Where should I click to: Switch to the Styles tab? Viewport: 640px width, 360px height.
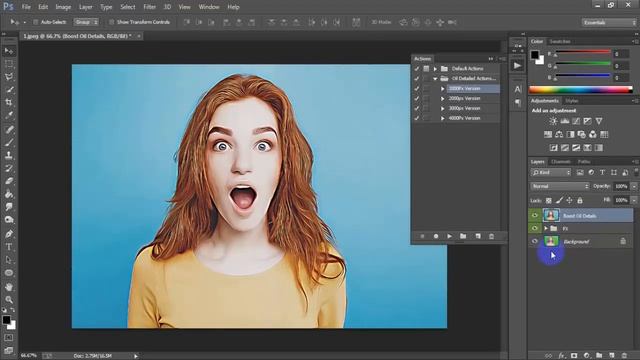tap(572, 101)
